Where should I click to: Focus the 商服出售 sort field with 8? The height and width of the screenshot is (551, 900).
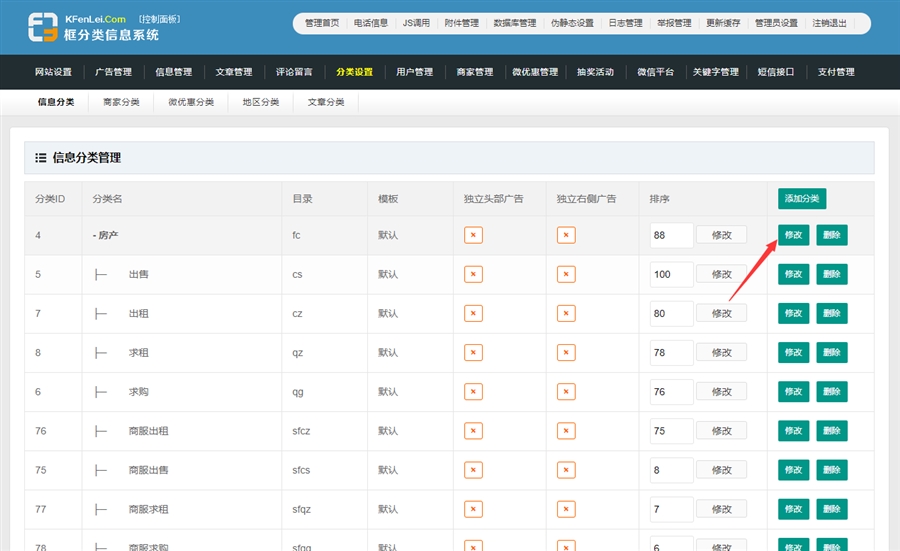coord(671,470)
